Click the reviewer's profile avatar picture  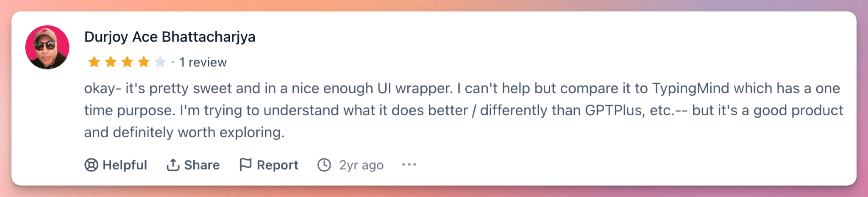coord(47,47)
